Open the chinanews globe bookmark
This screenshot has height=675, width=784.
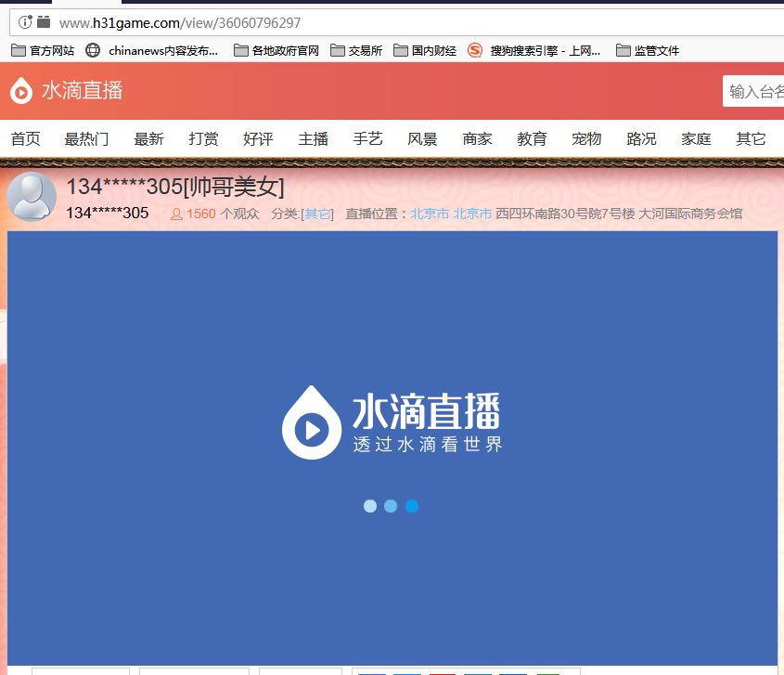pos(151,50)
